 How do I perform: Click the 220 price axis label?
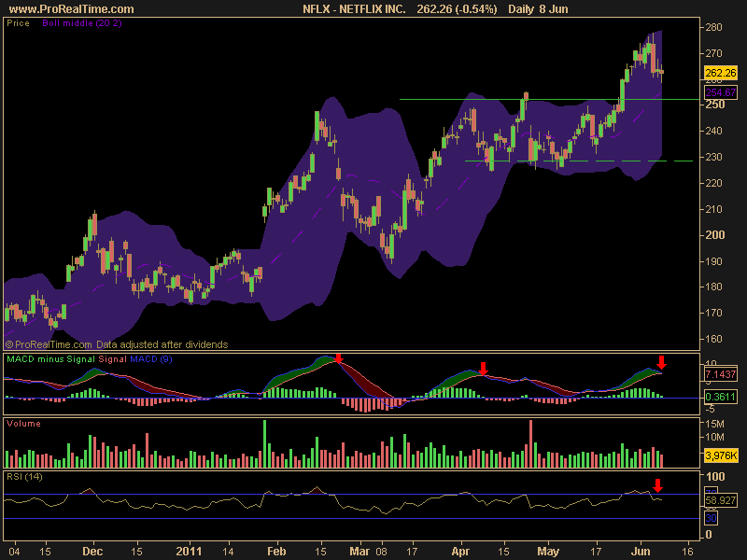coord(713,183)
